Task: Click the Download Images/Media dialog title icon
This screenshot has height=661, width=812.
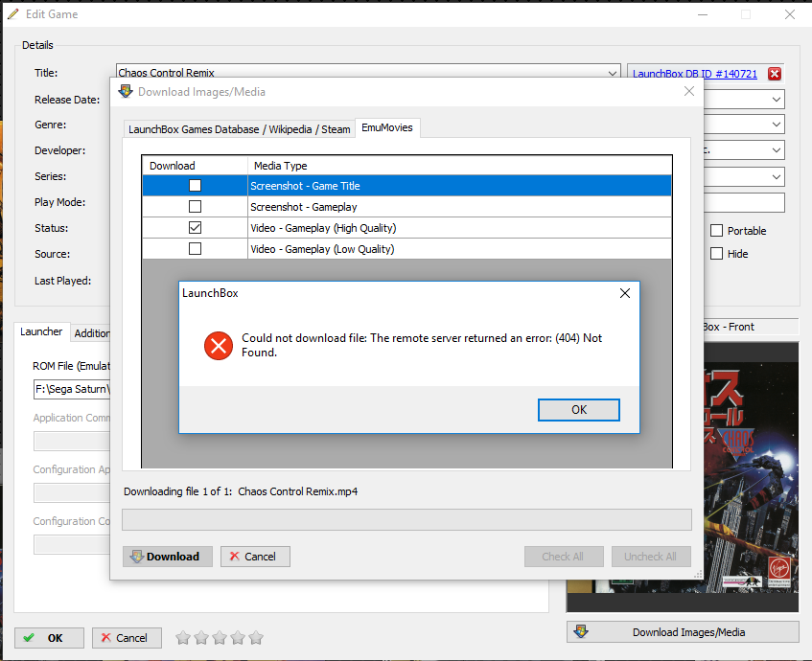Action: pyautogui.click(x=126, y=92)
